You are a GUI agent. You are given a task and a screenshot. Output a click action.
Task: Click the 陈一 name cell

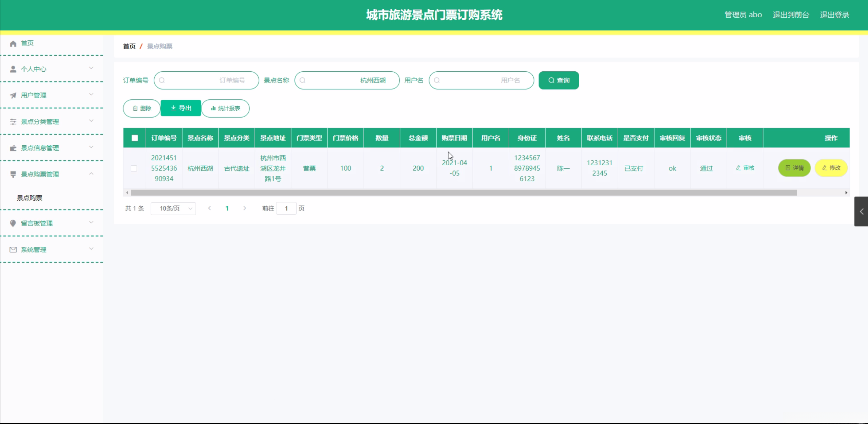pos(563,168)
